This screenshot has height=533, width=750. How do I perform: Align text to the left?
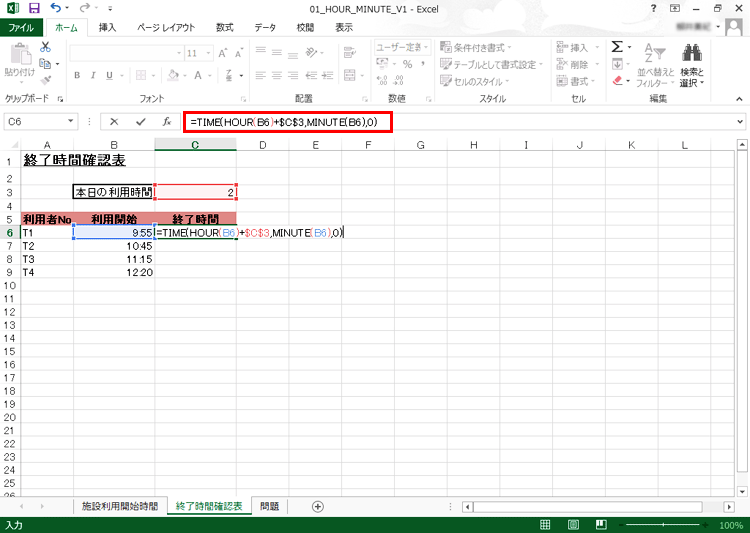[x=261, y=76]
